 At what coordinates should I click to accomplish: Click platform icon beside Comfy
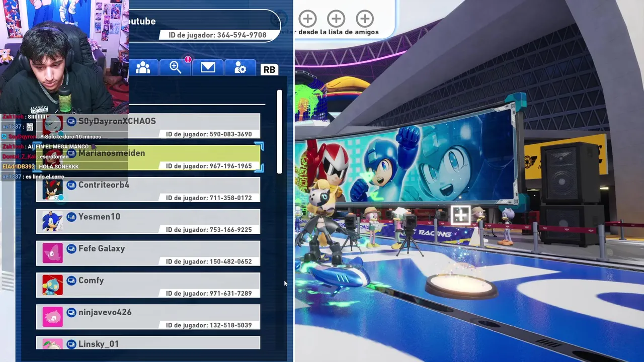71,281
